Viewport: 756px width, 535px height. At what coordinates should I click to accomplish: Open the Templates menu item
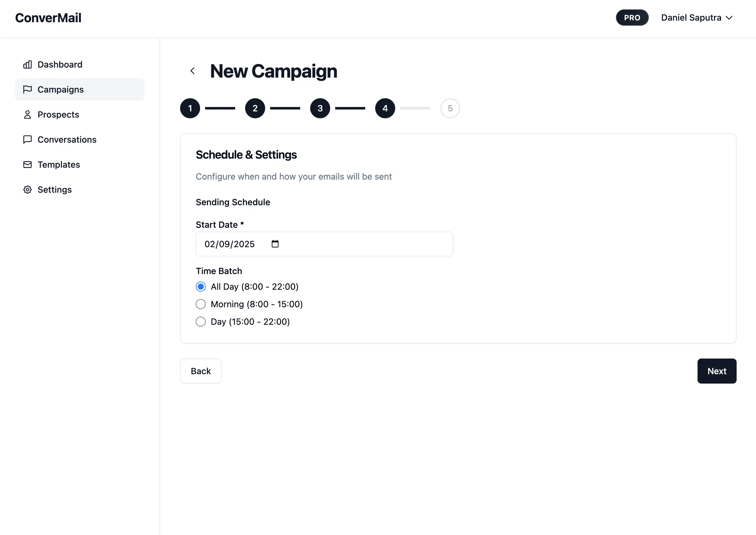58,165
